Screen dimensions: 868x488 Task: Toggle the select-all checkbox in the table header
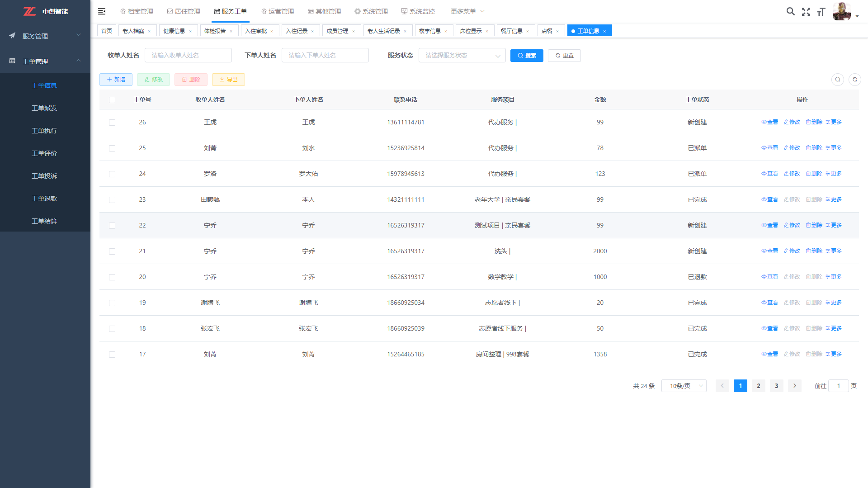112,100
